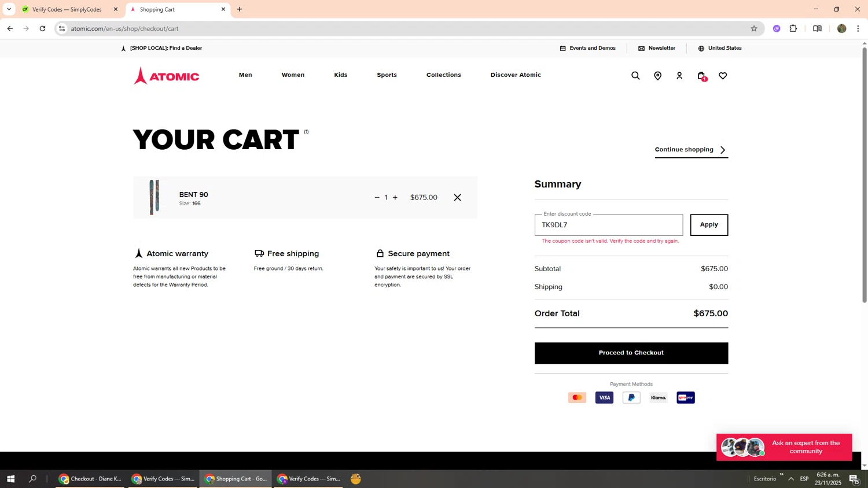Click the ESP language indicator
Screen dimensions: 868x488
804,479
